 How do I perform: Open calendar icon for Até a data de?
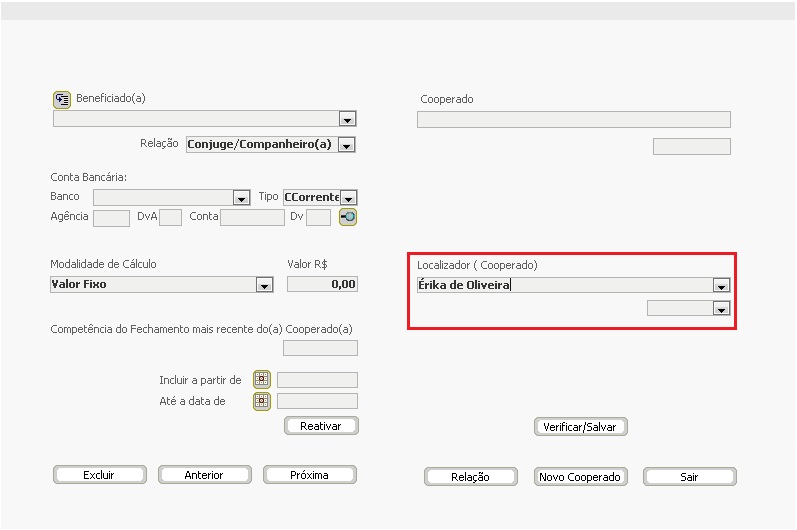(262, 401)
